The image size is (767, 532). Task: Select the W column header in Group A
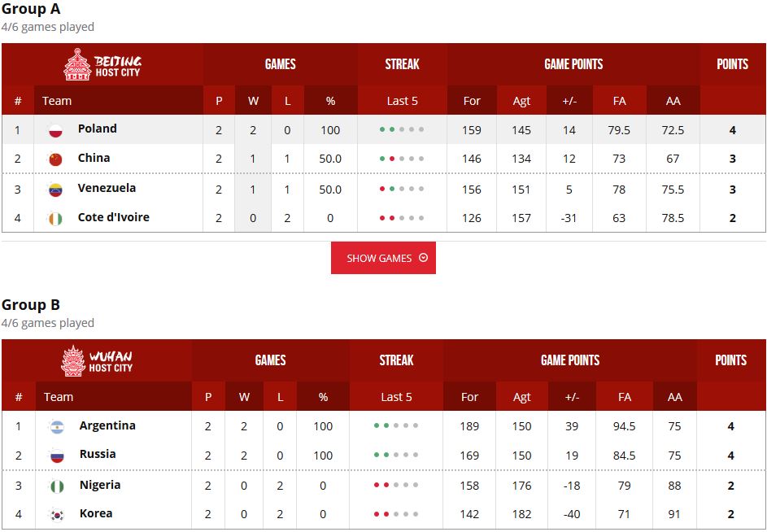(253, 101)
